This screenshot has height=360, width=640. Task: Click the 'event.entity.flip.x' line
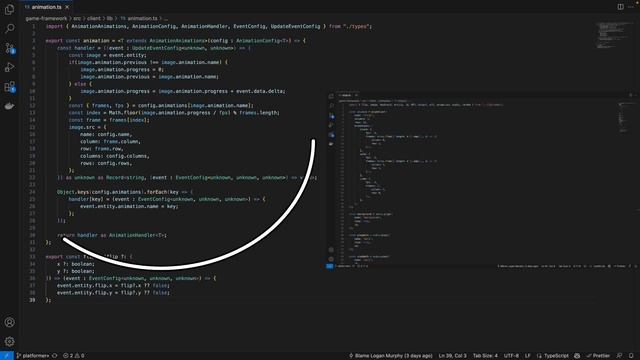coord(113,285)
